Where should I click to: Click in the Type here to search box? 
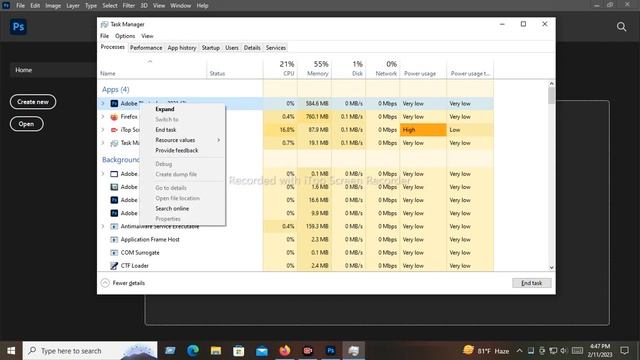click(x=90, y=351)
